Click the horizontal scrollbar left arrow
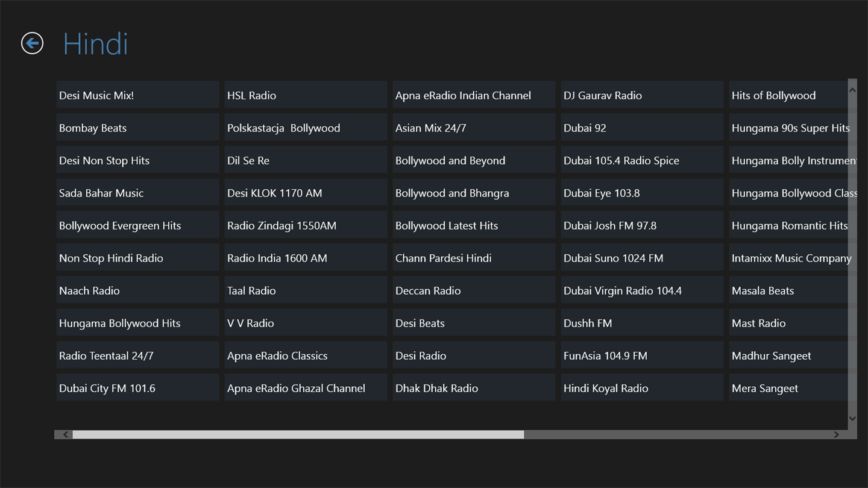The image size is (868, 488). click(x=66, y=434)
